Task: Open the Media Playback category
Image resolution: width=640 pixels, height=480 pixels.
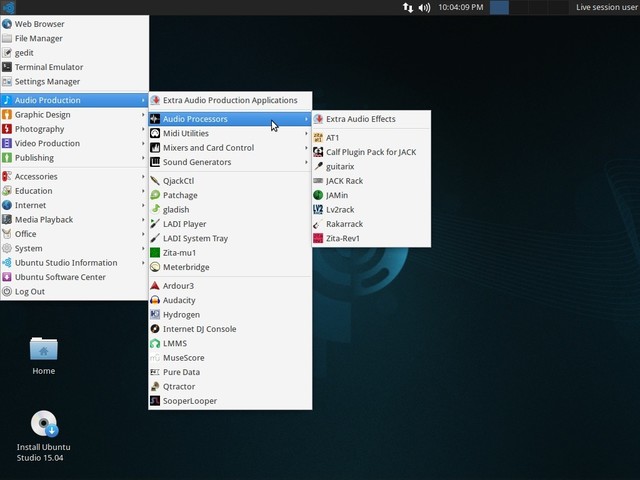Action: coord(74,220)
